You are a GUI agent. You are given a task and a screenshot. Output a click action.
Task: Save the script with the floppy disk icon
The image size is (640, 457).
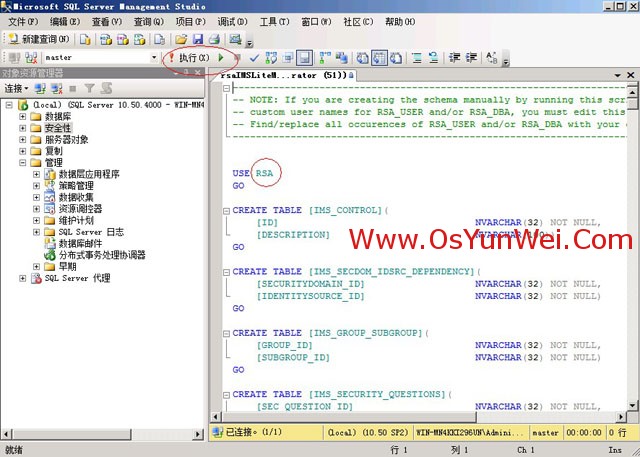click(198, 39)
